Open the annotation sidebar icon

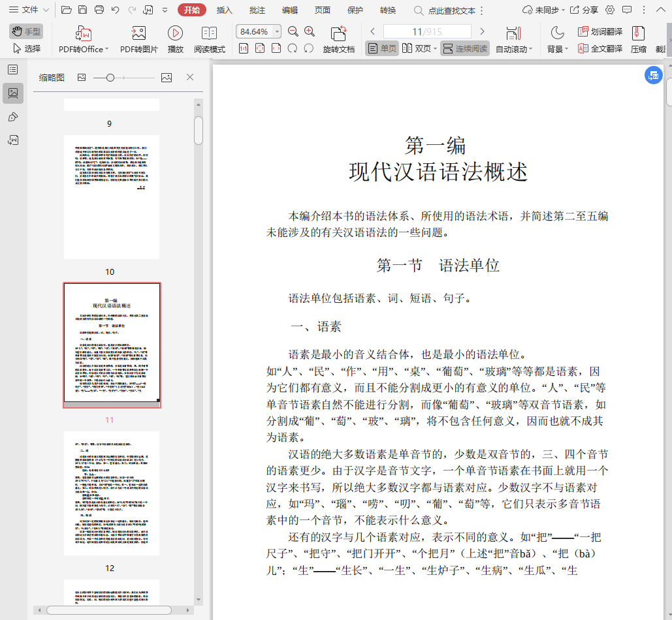(x=13, y=117)
